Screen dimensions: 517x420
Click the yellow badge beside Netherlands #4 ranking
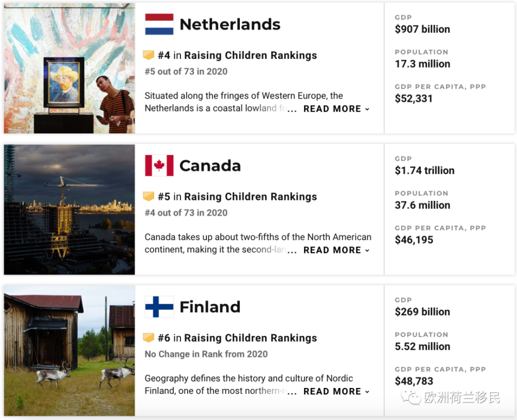pyautogui.click(x=149, y=55)
